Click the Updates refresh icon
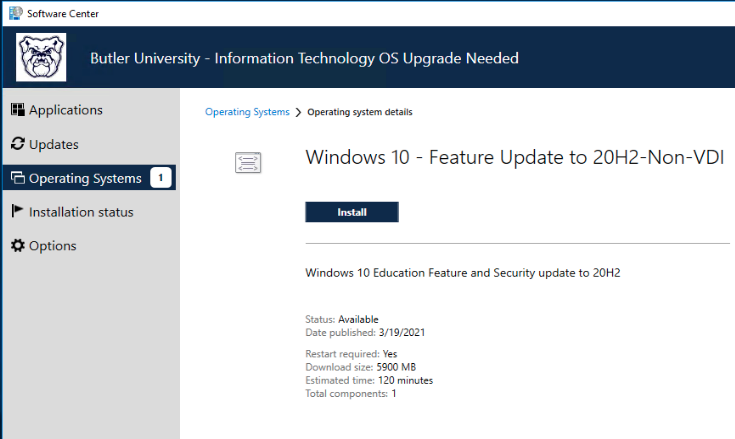Image resolution: width=735 pixels, height=439 pixels. tap(18, 144)
